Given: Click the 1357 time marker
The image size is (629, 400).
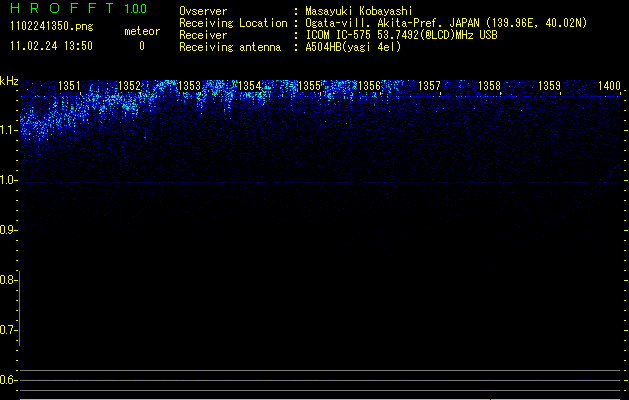Looking at the screenshot, I should [430, 86].
